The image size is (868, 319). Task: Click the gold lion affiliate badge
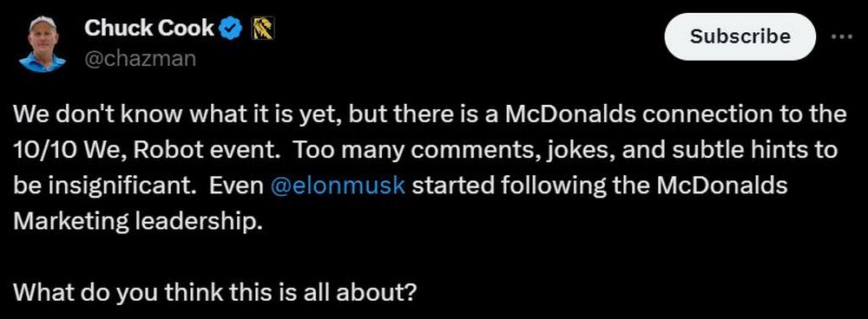[x=264, y=29]
